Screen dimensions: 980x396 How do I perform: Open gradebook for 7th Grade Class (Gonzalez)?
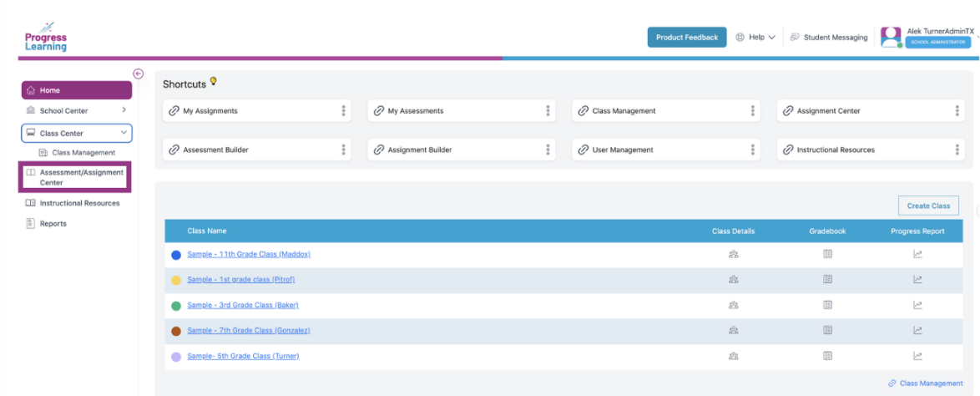pyautogui.click(x=827, y=330)
